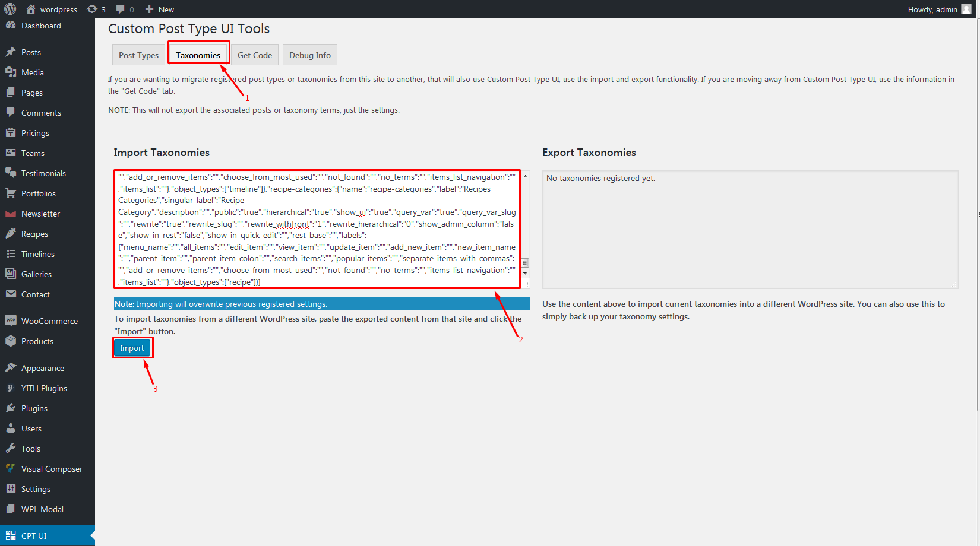Open the site home icon next to wordpress
Viewport: 980px width, 546px height.
click(x=31, y=9)
